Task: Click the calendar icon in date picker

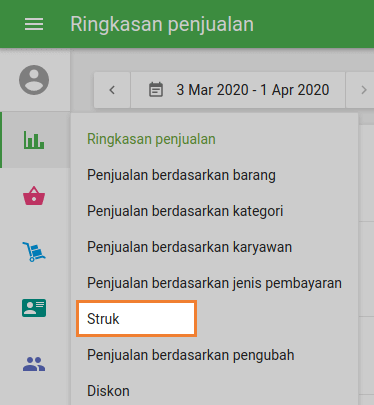Action: 156,90
